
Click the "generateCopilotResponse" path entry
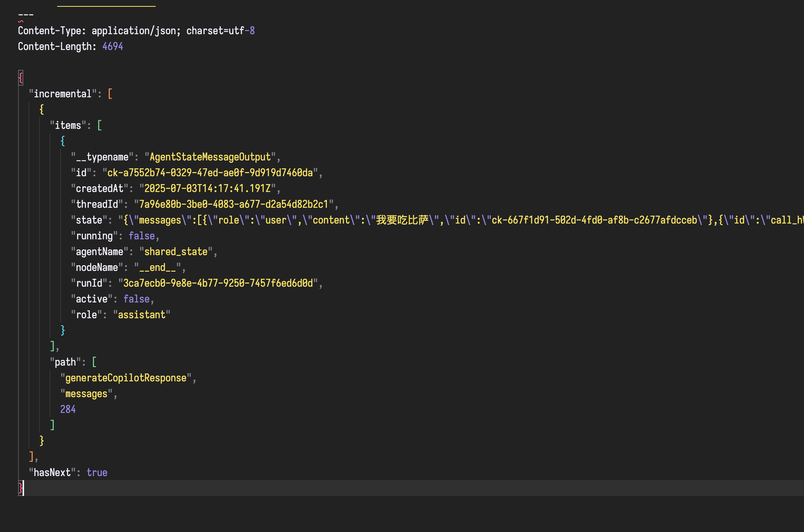tap(126, 378)
